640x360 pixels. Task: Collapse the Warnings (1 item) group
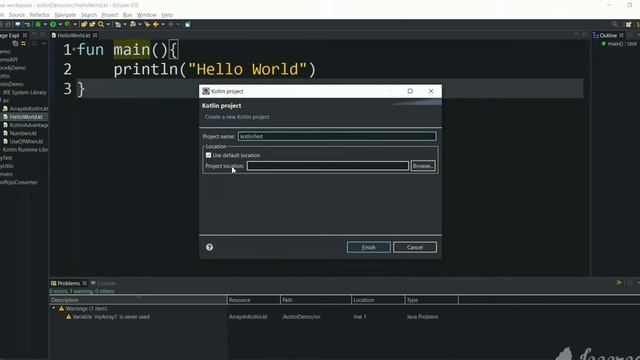pos(53,309)
